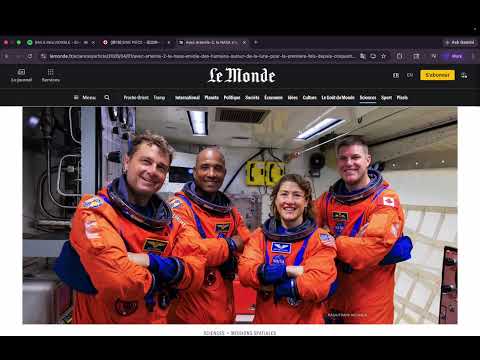Go to Planète section
This screenshot has width=480, height=360.
[x=212, y=98]
